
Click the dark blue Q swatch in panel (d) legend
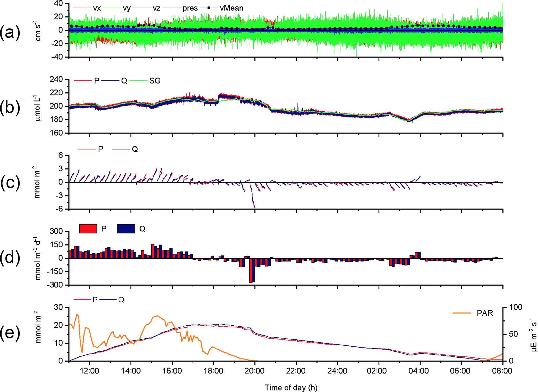[126, 229]
